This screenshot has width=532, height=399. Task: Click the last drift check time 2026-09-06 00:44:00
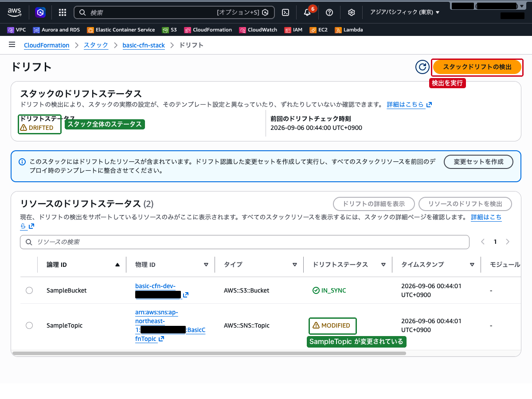pyautogui.click(x=316, y=128)
